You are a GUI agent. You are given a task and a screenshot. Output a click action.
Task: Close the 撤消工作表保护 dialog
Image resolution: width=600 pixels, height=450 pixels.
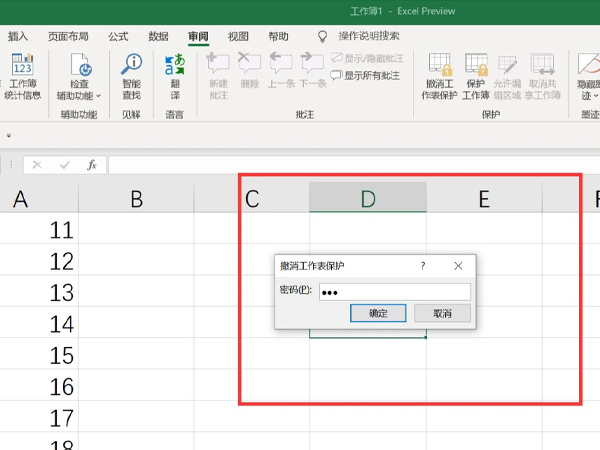point(458,266)
